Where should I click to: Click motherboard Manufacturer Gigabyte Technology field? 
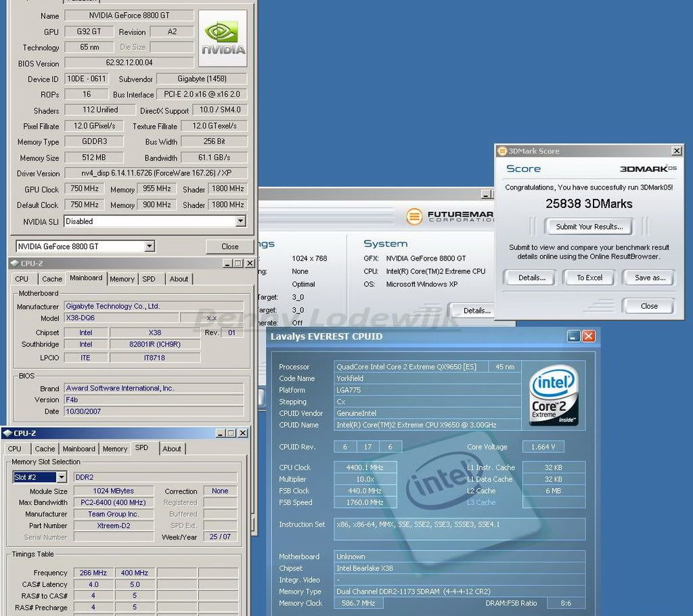point(154,306)
